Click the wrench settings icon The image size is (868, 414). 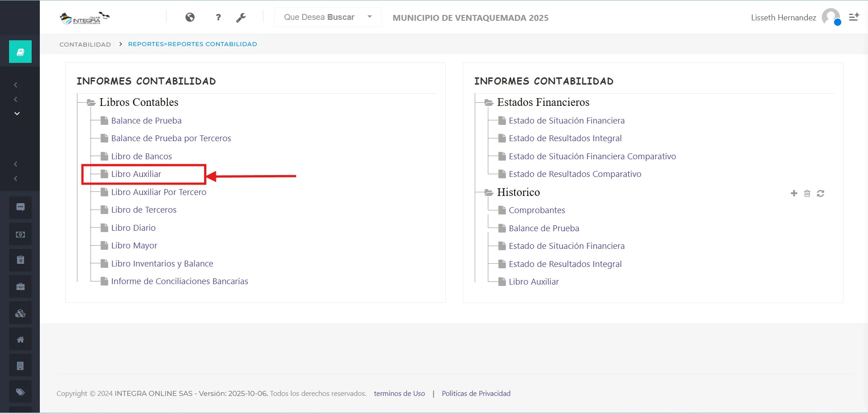(241, 18)
